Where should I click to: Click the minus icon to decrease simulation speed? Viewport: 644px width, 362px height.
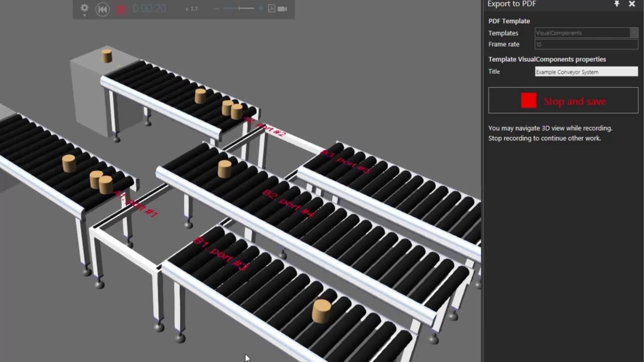pyautogui.click(x=217, y=9)
